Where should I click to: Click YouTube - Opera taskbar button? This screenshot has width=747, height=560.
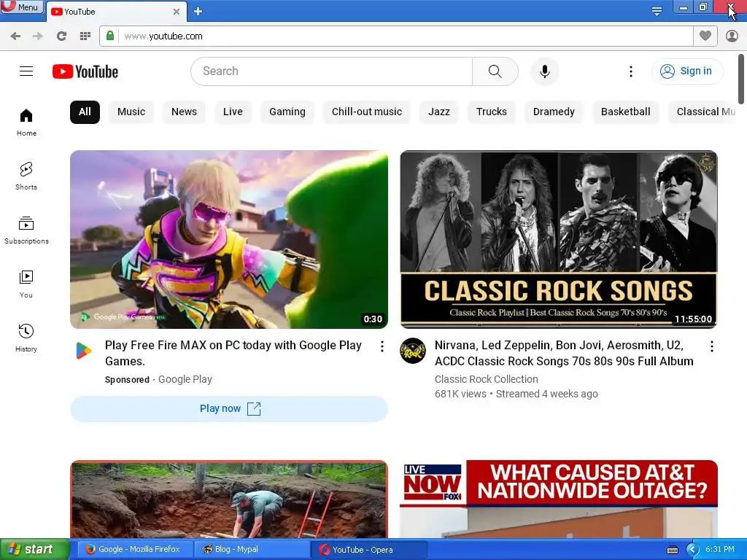pyautogui.click(x=368, y=550)
